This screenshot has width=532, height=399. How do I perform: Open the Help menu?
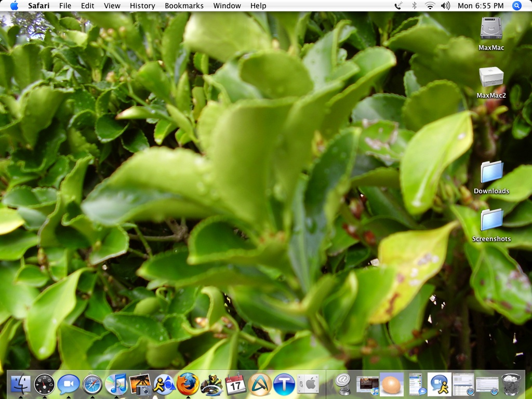258,6
